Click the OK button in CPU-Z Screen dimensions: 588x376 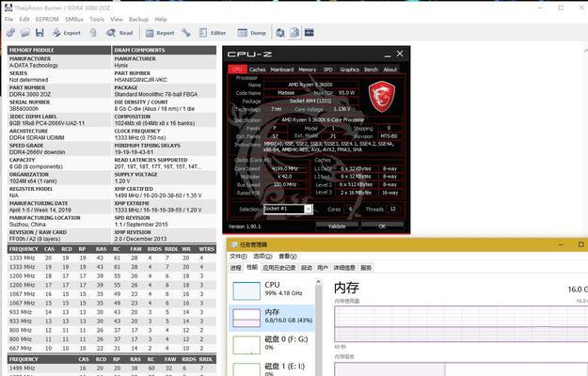click(x=382, y=227)
